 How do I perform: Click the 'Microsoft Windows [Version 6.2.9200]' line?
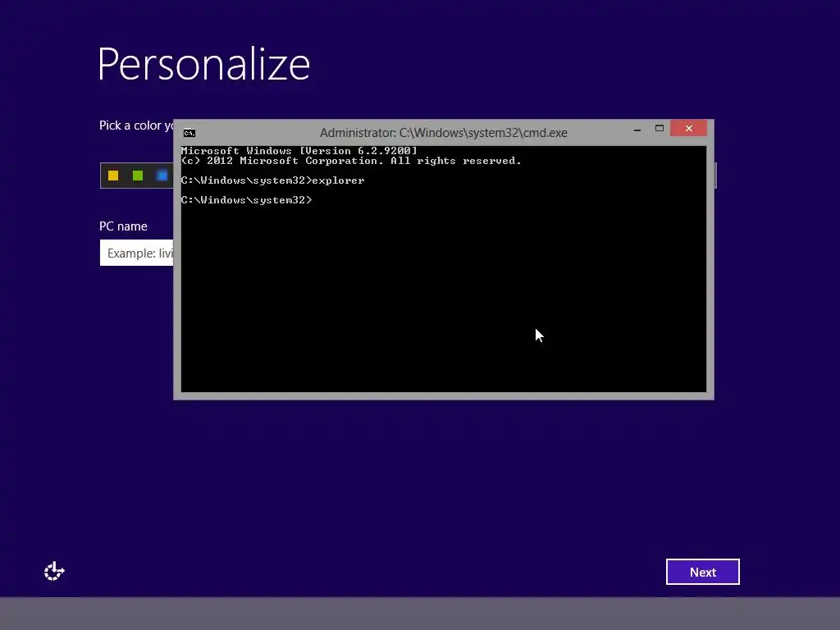coord(299,151)
